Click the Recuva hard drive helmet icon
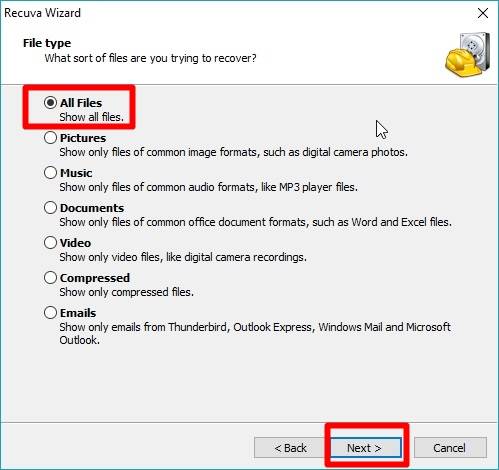 (x=468, y=55)
